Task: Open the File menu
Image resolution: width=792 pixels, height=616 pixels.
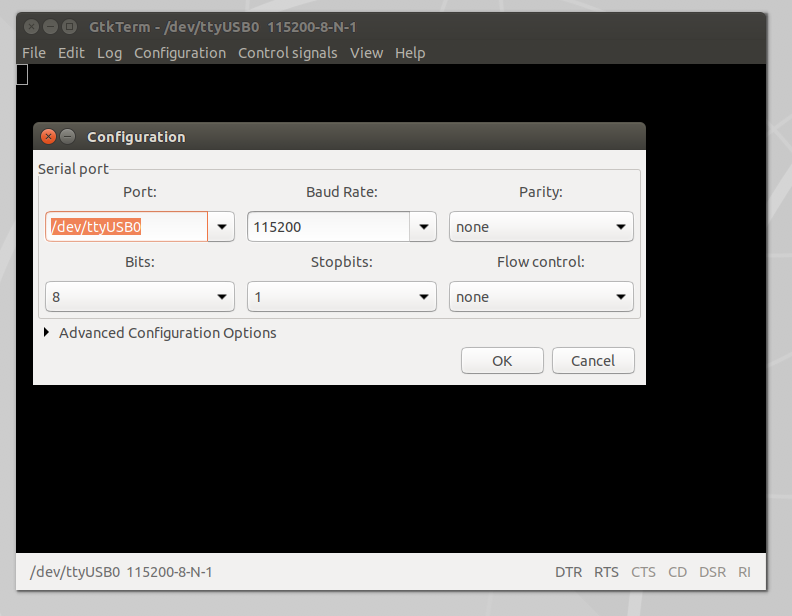Action: (34, 53)
